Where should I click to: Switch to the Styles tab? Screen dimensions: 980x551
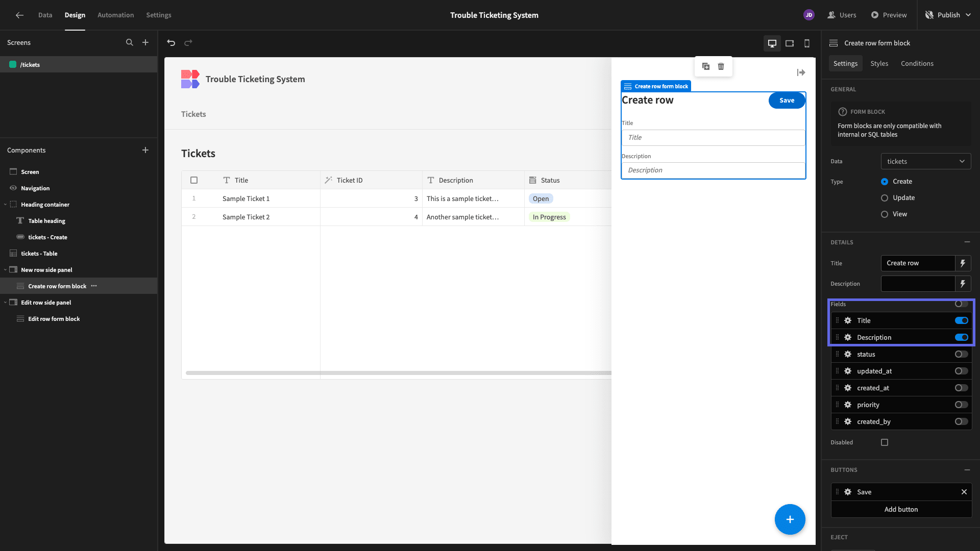pos(879,63)
